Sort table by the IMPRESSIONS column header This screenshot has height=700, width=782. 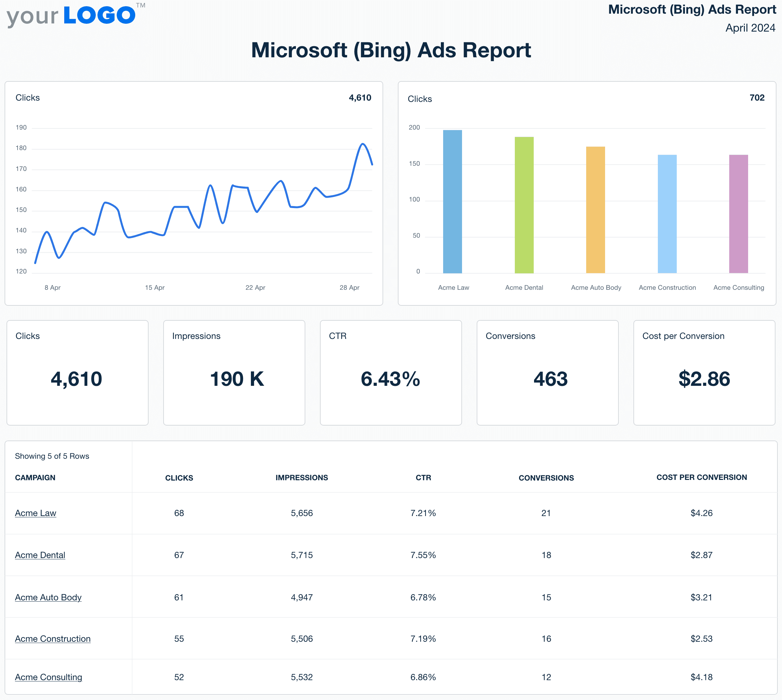tap(302, 478)
